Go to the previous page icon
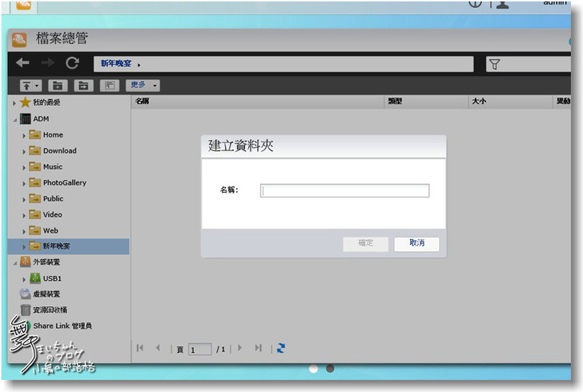 tap(158, 348)
